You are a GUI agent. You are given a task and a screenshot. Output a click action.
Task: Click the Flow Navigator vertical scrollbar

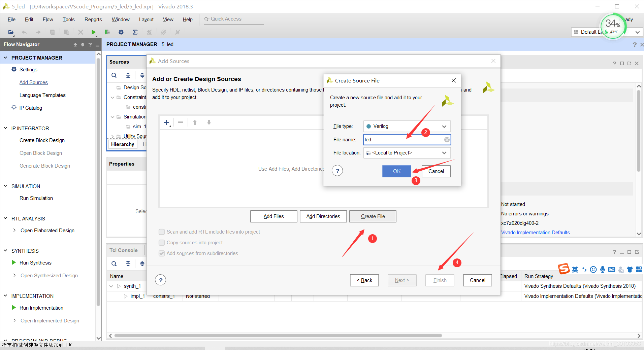click(x=99, y=182)
